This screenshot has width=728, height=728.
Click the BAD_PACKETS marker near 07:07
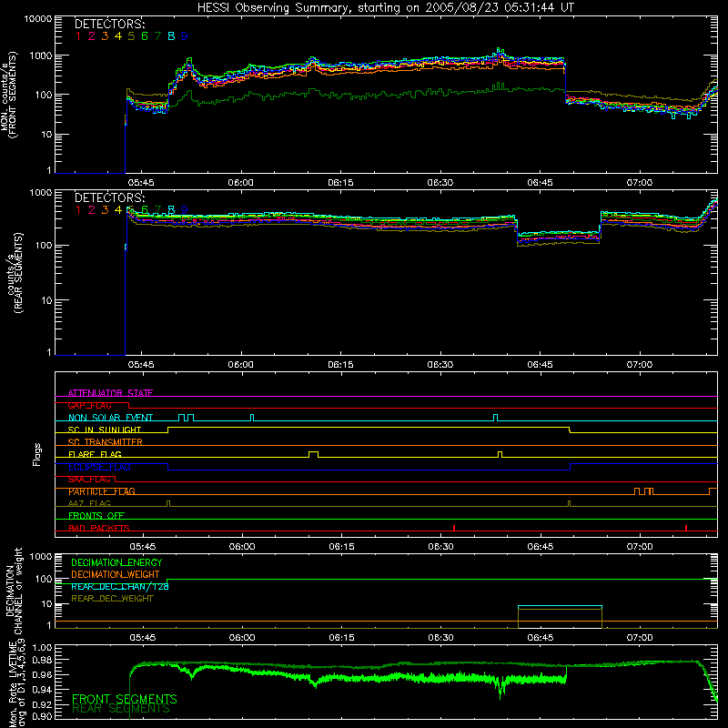686,528
